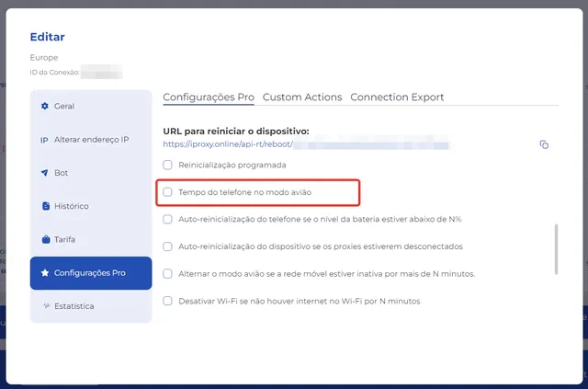Click the Configurações Pro star icon
Viewport: 588px width, 389px height.
coord(45,273)
